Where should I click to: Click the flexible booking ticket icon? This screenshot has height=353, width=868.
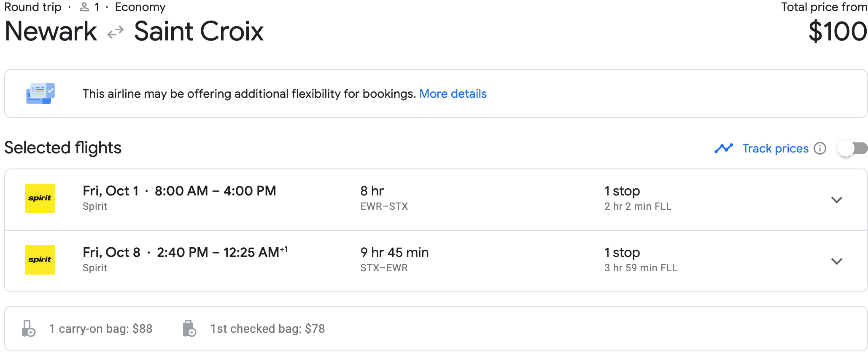[40, 94]
